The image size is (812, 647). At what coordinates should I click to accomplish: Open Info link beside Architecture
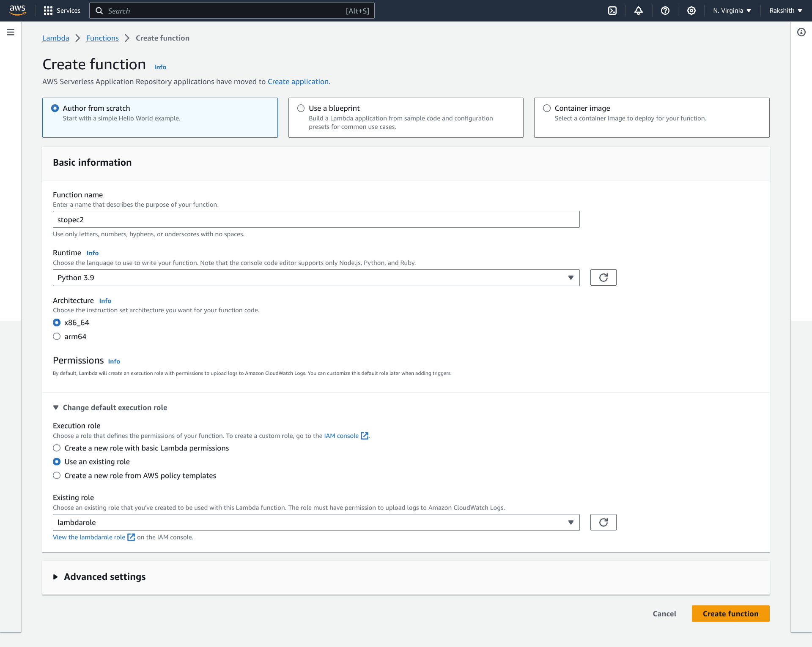click(x=105, y=301)
